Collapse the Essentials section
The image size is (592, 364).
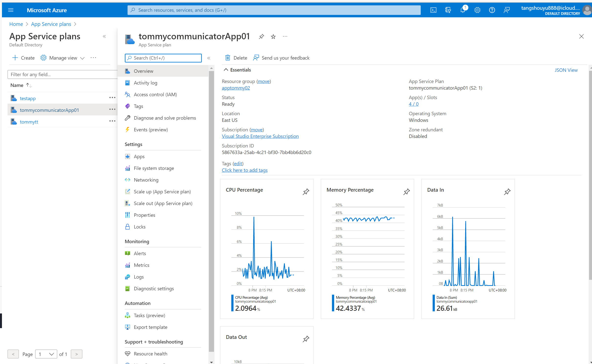coord(226,70)
